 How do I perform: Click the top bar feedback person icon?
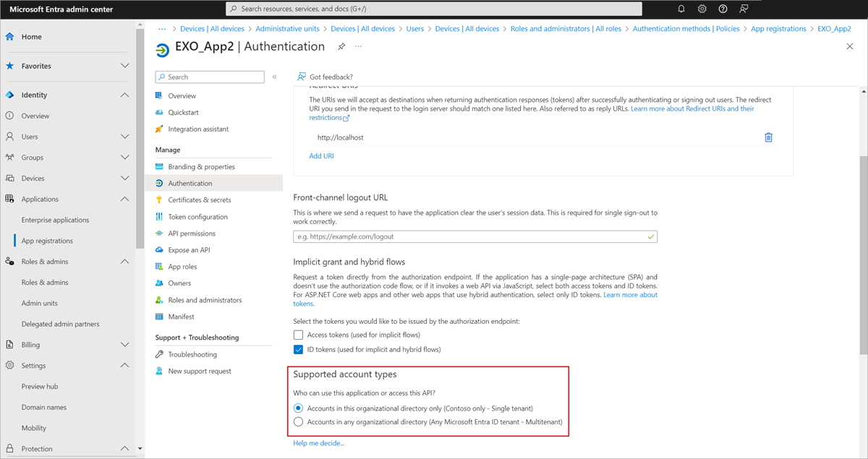pos(744,9)
